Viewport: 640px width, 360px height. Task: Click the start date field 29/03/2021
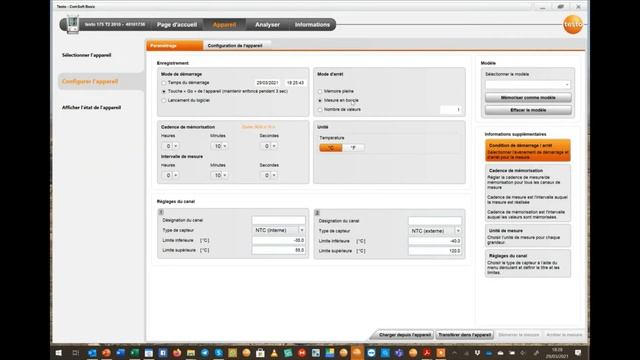click(267, 83)
